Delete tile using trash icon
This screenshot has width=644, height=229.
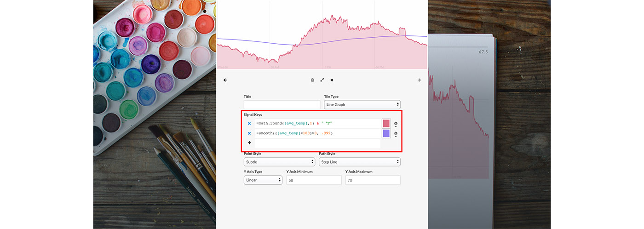click(x=312, y=80)
